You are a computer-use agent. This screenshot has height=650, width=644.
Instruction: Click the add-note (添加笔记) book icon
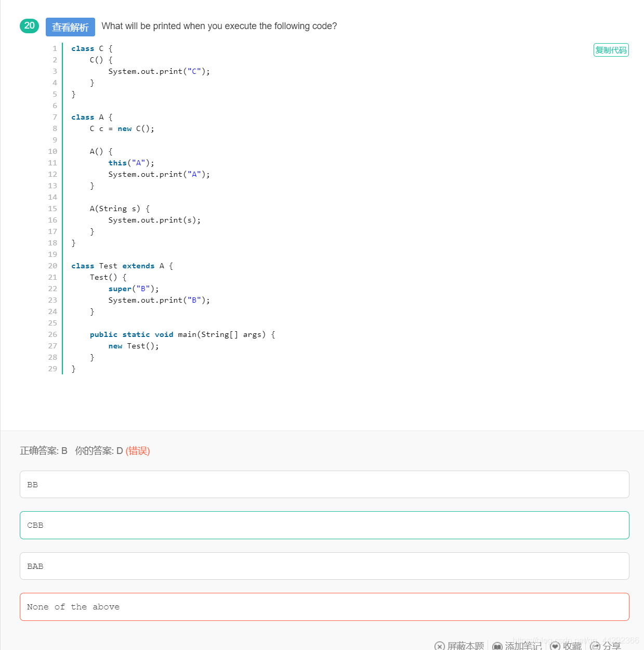point(497,646)
